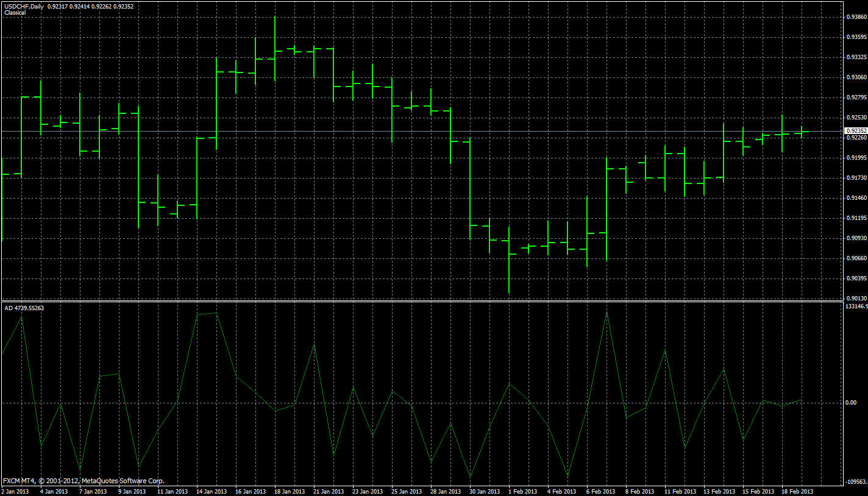Click the 18 Feb 2013 date label
868x496 pixels.
797,492
